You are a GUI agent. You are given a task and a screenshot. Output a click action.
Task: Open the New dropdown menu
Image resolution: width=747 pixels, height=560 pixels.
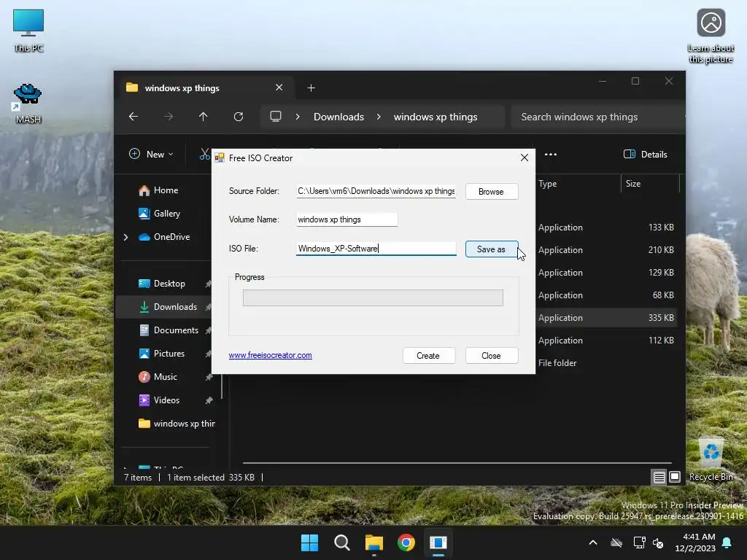151,155
